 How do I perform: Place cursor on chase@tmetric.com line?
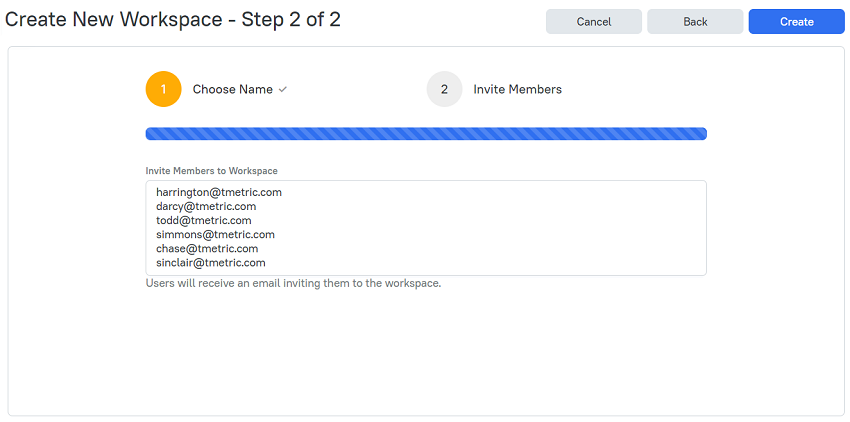coord(207,249)
